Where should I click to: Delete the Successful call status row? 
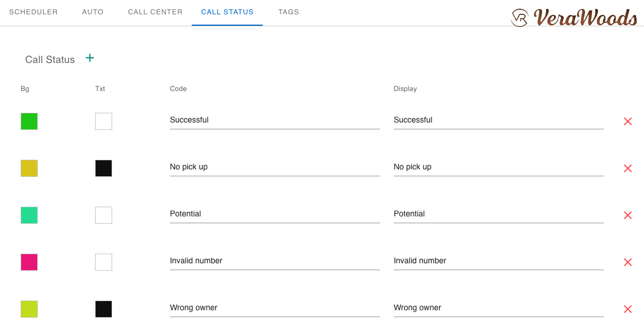pos(627,121)
